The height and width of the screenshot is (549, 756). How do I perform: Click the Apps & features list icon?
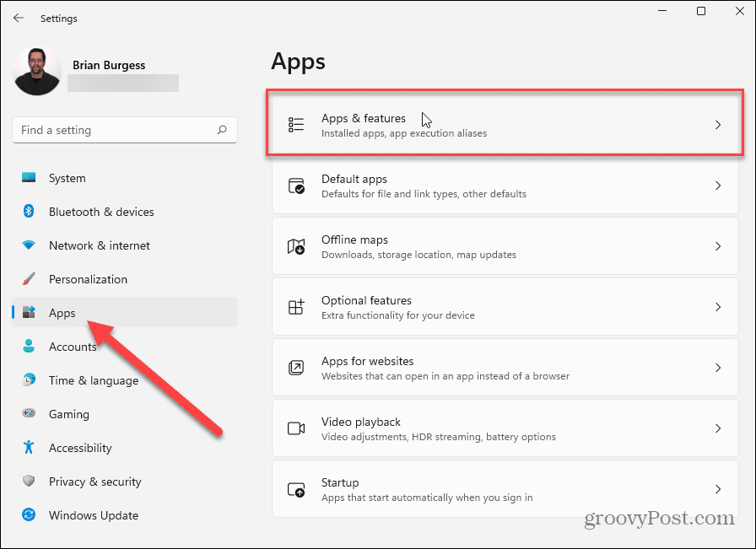(x=296, y=125)
